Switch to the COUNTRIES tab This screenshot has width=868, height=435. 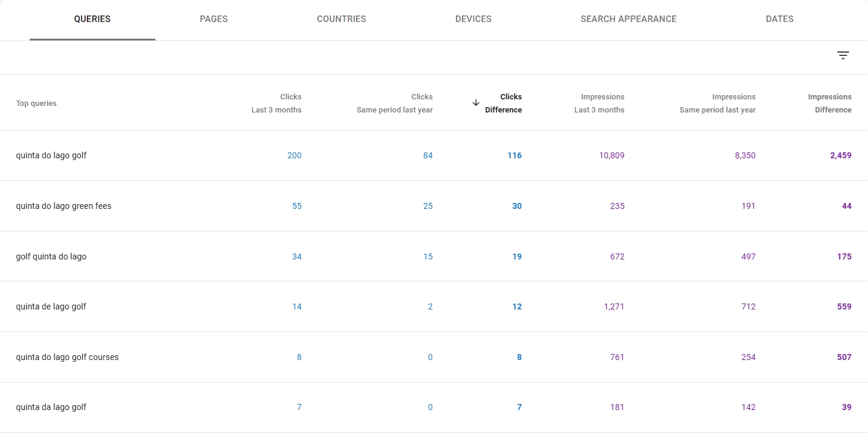tap(341, 18)
